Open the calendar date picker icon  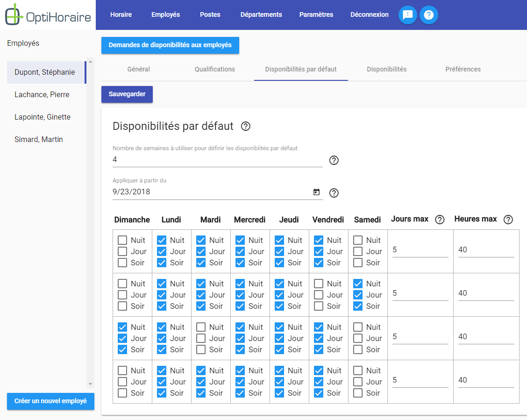tap(316, 192)
